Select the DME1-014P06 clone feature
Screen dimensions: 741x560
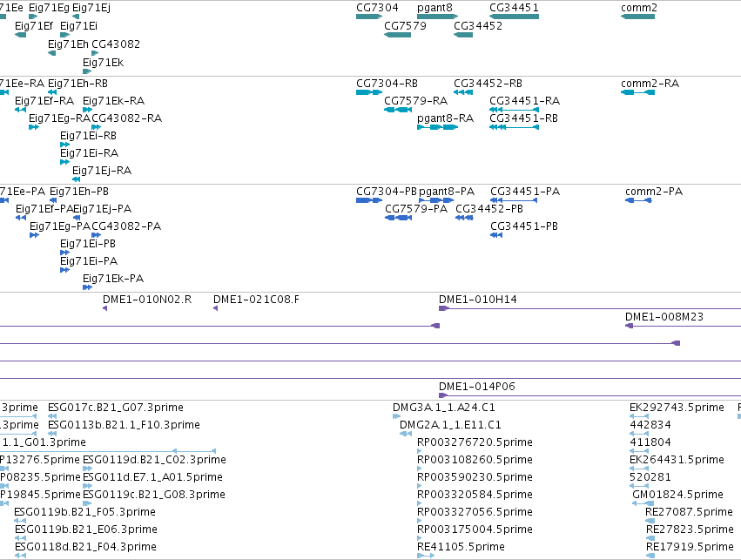point(589,395)
